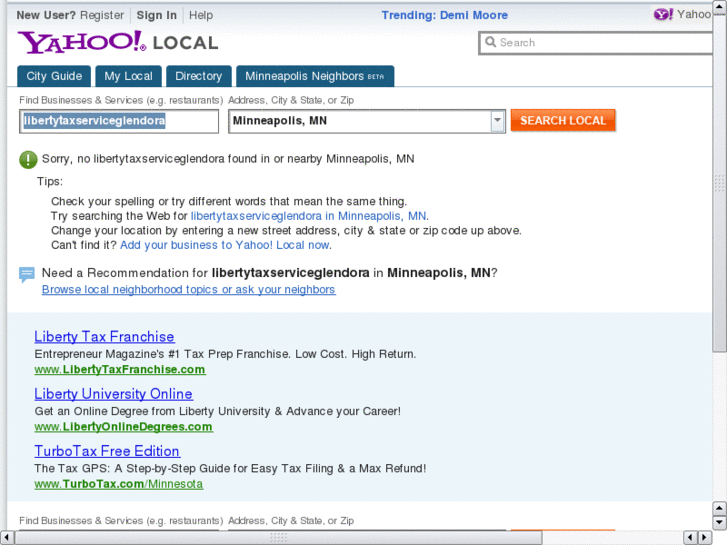Click the 'Change your location by entering' tip text

tap(286, 231)
